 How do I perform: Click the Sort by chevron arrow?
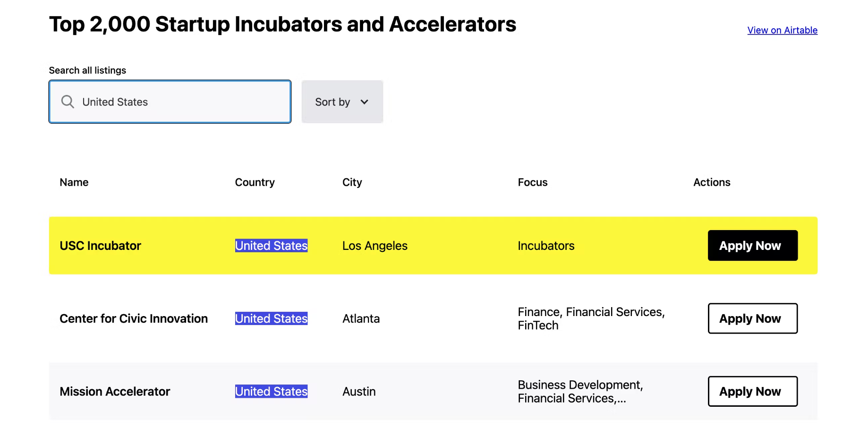pyautogui.click(x=364, y=102)
